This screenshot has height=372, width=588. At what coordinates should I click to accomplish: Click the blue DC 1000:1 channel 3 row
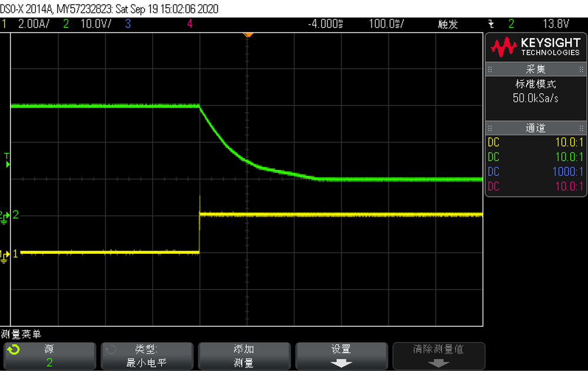(535, 172)
